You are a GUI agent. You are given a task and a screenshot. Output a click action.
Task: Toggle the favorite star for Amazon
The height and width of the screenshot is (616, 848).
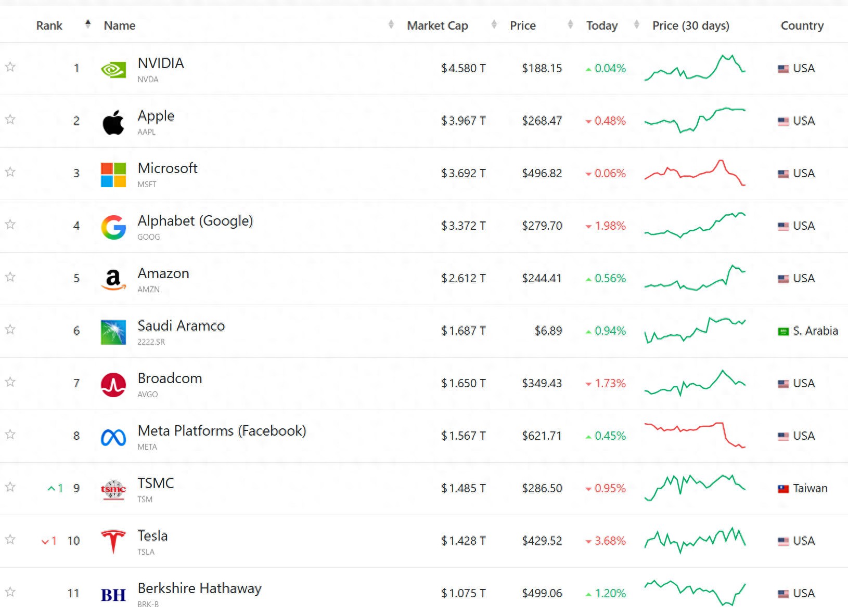pos(10,277)
